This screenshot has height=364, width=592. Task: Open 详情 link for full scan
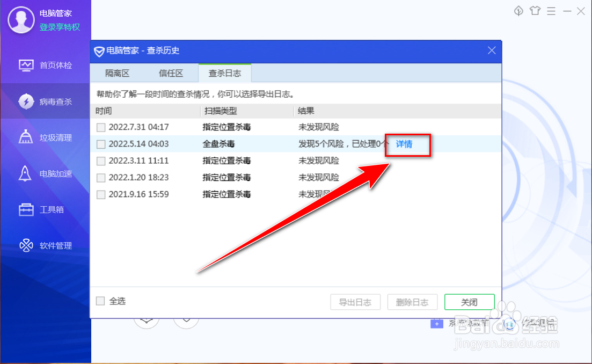404,144
